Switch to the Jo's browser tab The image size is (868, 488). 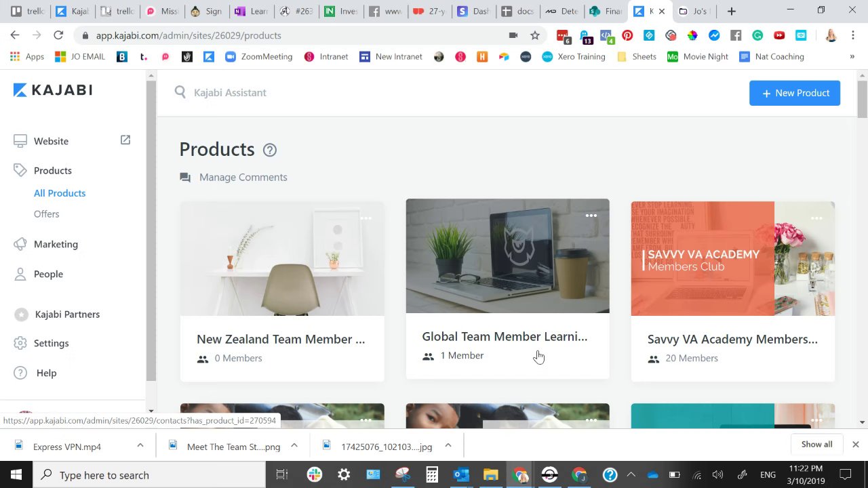pos(693,11)
